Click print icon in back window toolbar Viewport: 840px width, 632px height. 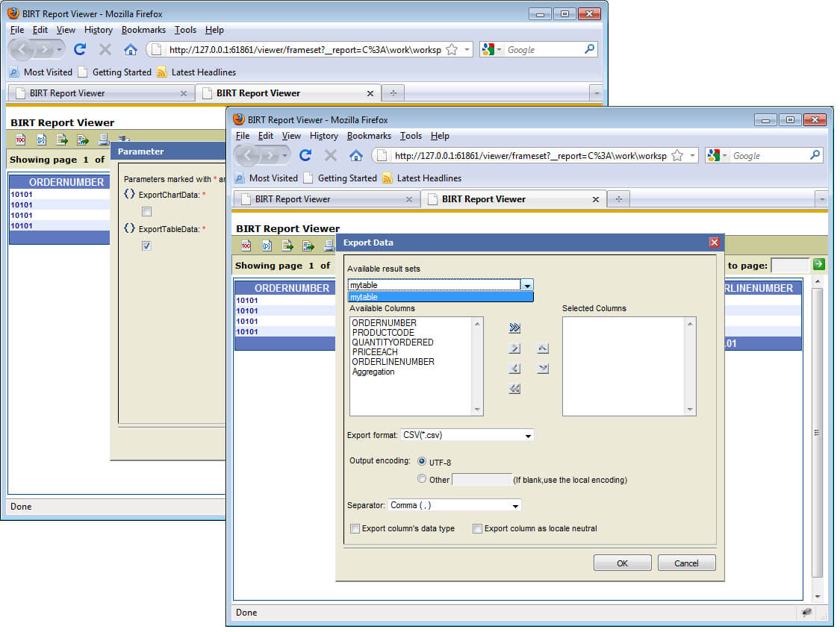[103, 140]
